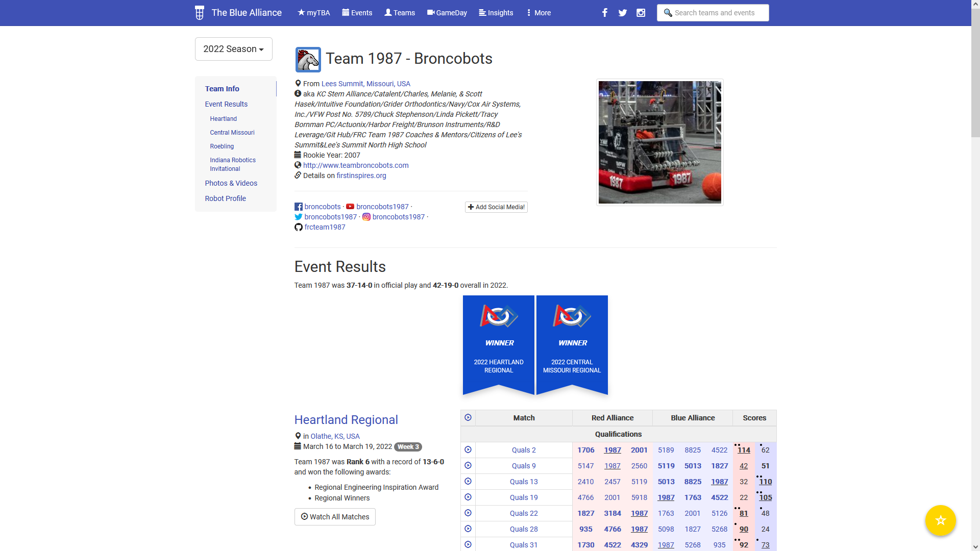Click the yellow star favorite button

(x=940, y=520)
